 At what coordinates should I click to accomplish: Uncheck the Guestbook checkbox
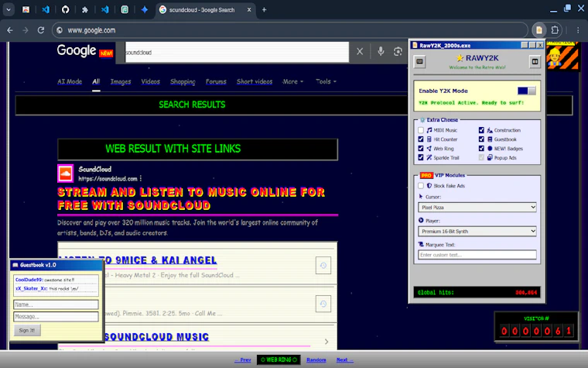(x=481, y=139)
